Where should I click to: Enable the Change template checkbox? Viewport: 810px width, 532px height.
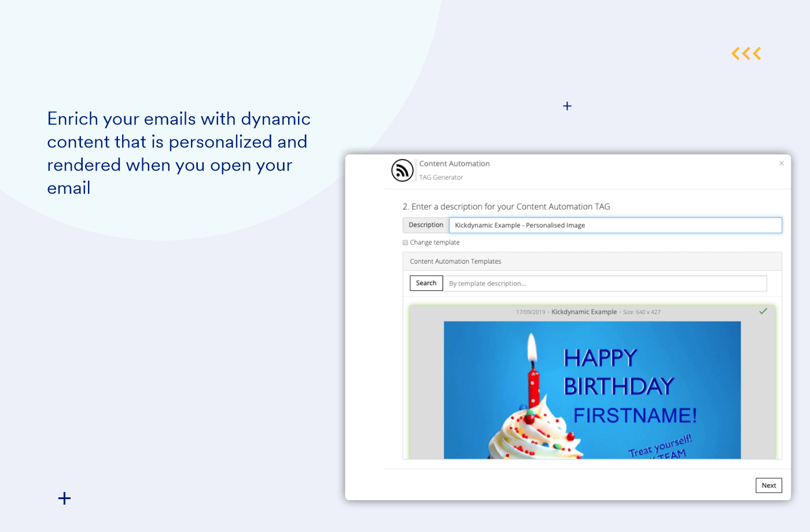(x=406, y=243)
